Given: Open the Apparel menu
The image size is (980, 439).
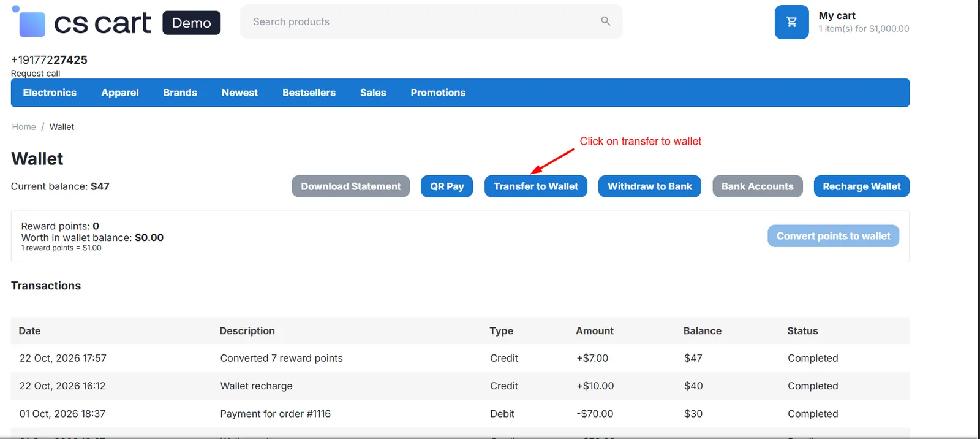Looking at the screenshot, I should pyautogui.click(x=120, y=93).
